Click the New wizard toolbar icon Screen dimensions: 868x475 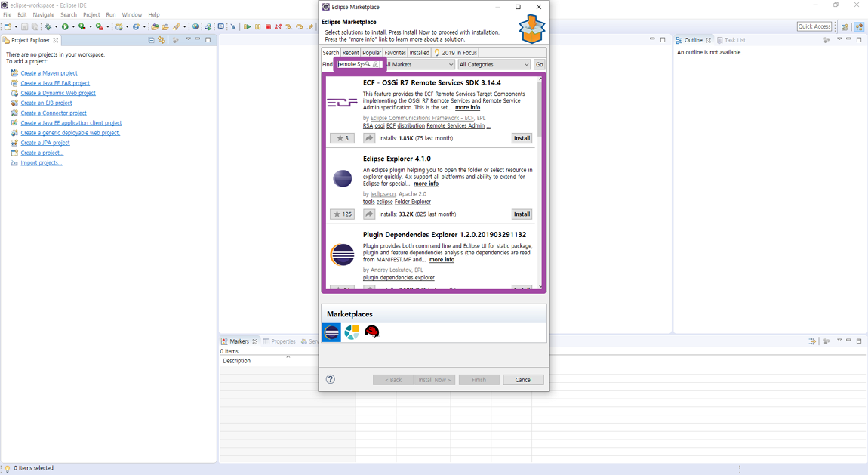pos(8,26)
